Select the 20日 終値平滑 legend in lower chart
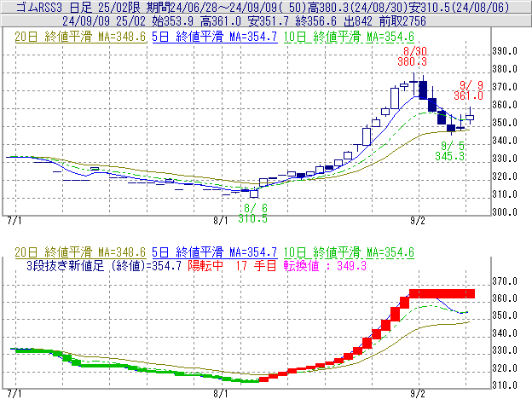The image size is (532, 405). point(80,252)
